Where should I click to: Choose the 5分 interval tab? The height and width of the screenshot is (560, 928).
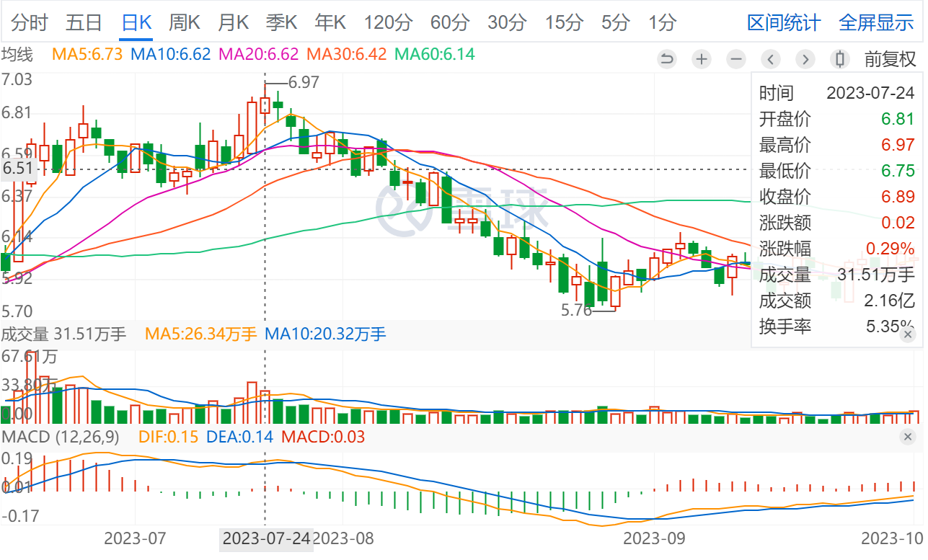[x=615, y=22]
